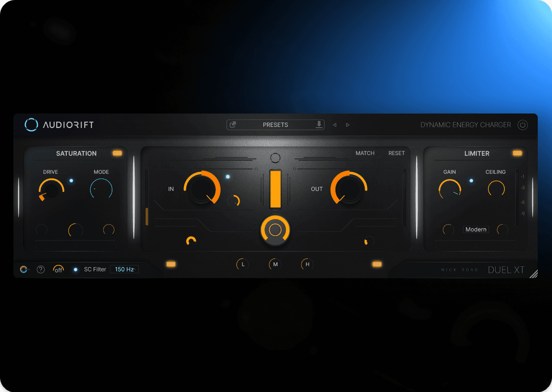Click the Saturation MODE knob

101,189
